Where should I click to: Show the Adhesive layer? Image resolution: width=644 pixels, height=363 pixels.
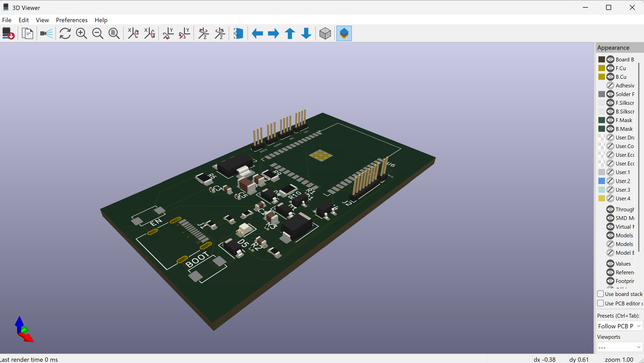coord(610,85)
